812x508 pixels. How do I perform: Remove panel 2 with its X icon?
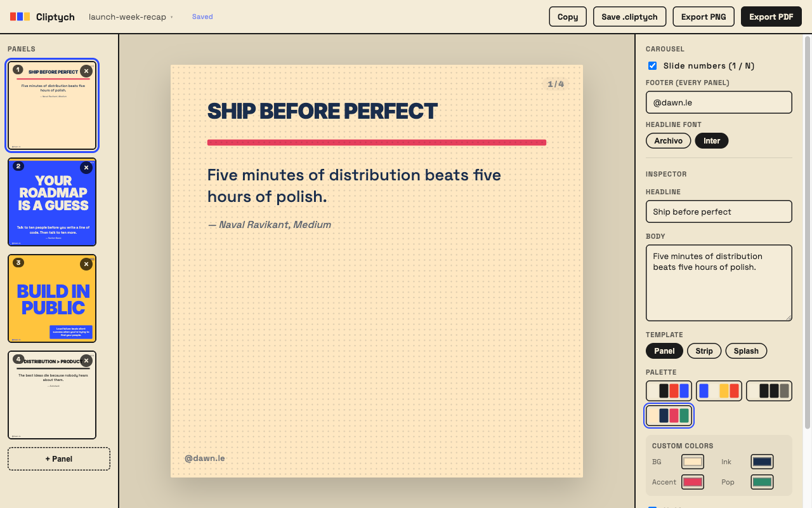click(86, 168)
